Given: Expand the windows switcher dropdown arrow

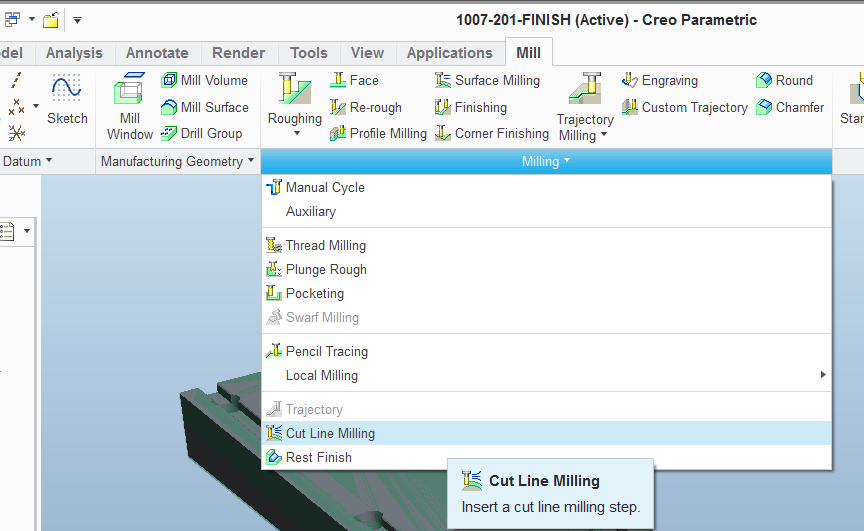Looking at the screenshot, I should [x=32, y=19].
